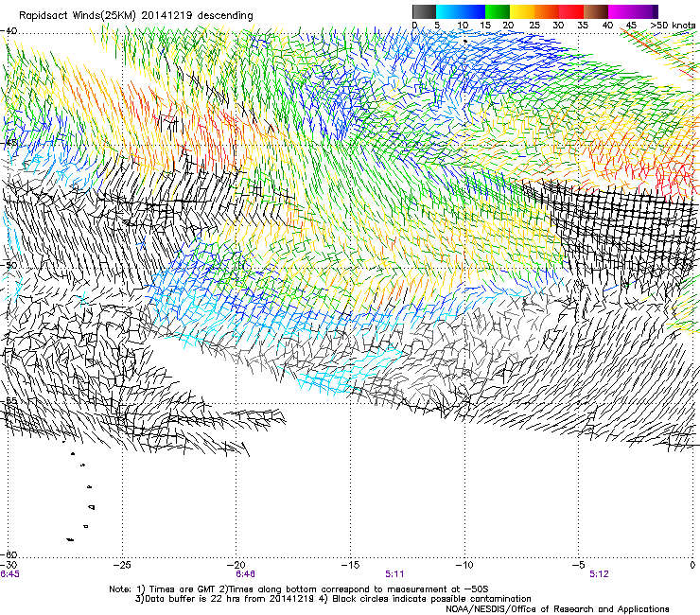
Task: Click the title 'Rapidscat Winds(25KM) 20141219 descending'
Action: (135, 16)
